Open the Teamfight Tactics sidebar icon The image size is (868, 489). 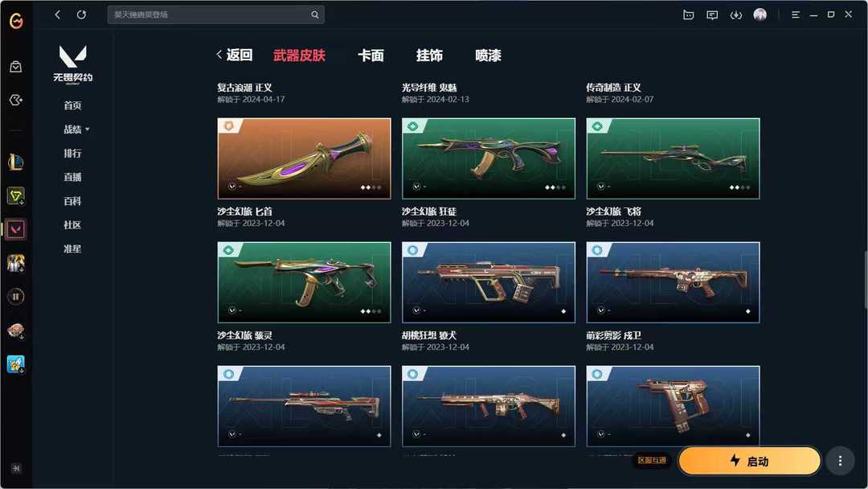pyautogui.click(x=15, y=195)
